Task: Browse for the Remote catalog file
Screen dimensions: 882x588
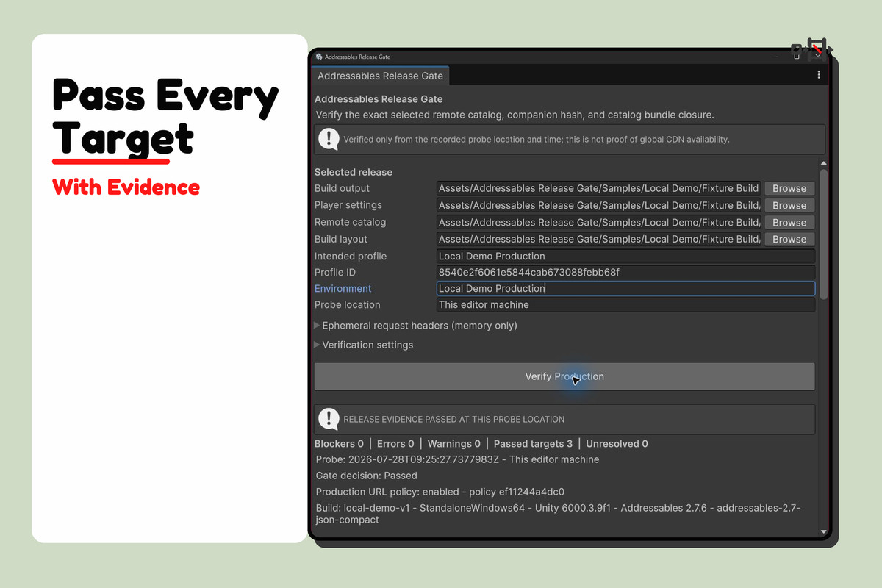Action: (x=789, y=222)
